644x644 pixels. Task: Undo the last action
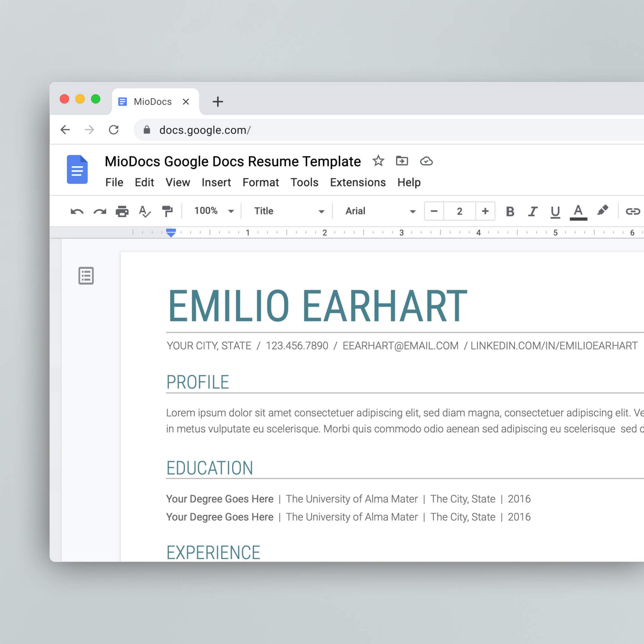click(x=76, y=211)
